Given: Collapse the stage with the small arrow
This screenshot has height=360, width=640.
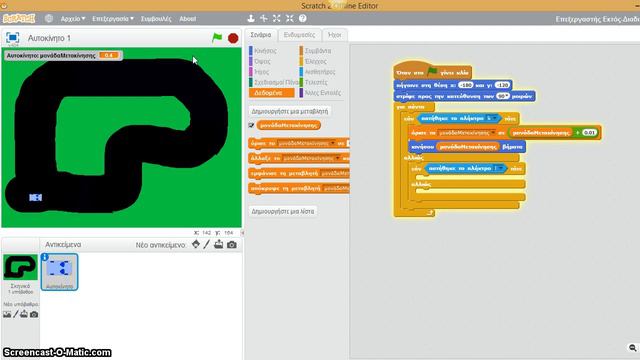Looking at the screenshot, I should pyautogui.click(x=242, y=233).
